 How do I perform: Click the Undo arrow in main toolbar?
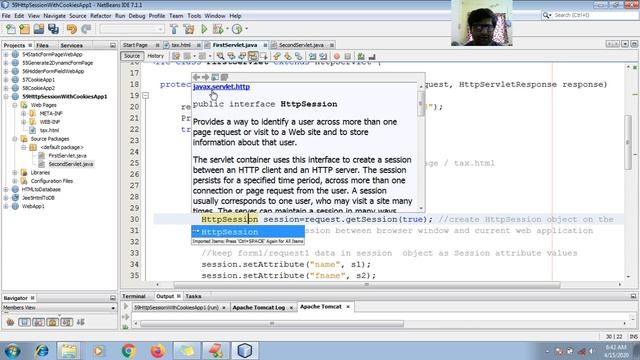click(x=72, y=29)
